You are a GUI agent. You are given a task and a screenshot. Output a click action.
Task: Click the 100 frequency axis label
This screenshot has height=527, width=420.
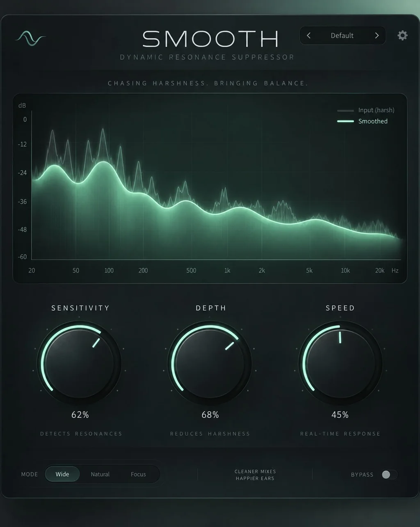[109, 270]
